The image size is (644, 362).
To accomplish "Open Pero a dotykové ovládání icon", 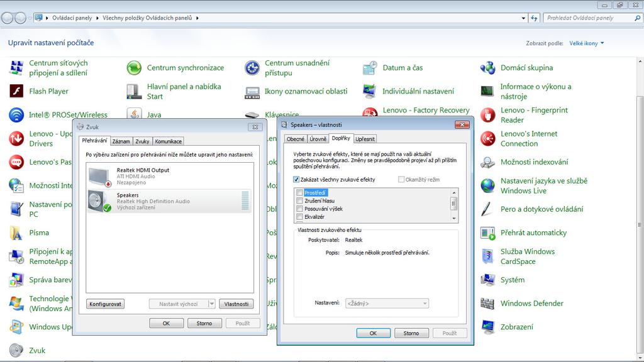I will click(x=487, y=209).
